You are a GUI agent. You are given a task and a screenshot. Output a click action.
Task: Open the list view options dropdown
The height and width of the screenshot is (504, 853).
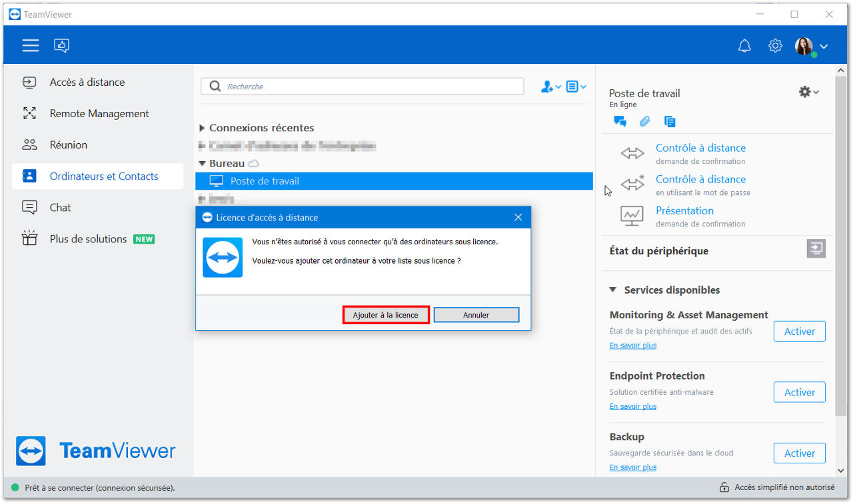point(576,87)
